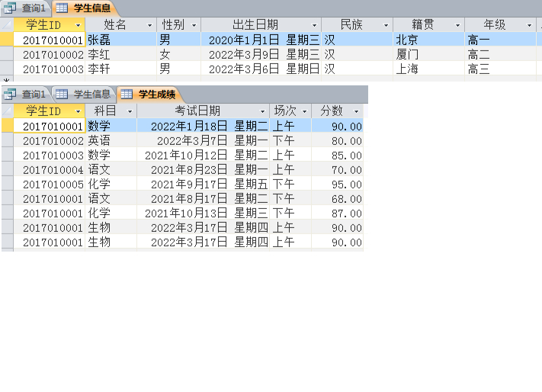542x392 pixels.
Task: Click row selector for 张磊 record
Action: [7, 40]
